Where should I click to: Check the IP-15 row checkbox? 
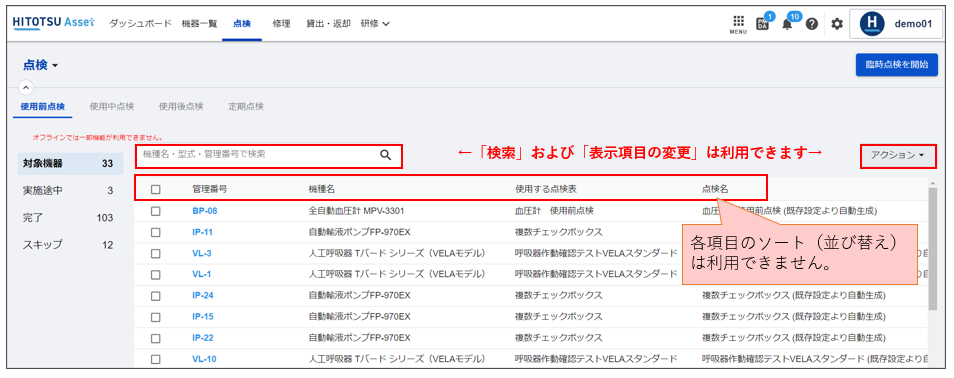[156, 317]
